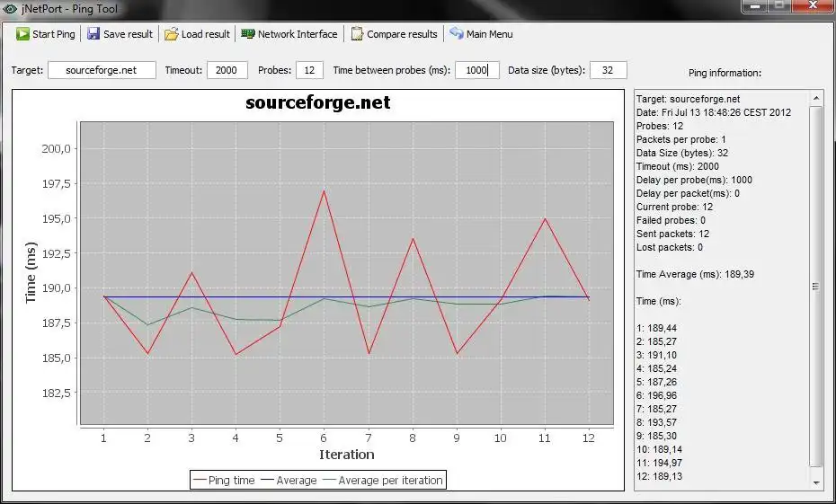Click the 'Lost packets: 0' line
The height and width of the screenshot is (504, 836).
(670, 247)
